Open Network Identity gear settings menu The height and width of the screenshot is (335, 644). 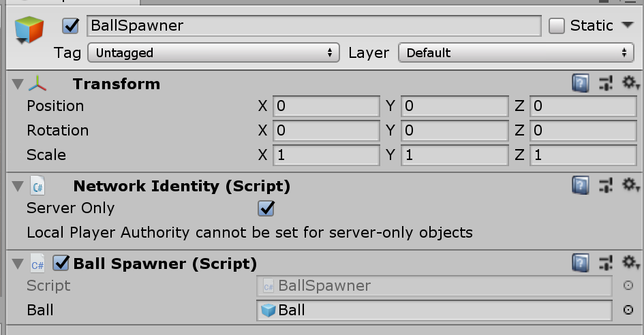[630, 185]
